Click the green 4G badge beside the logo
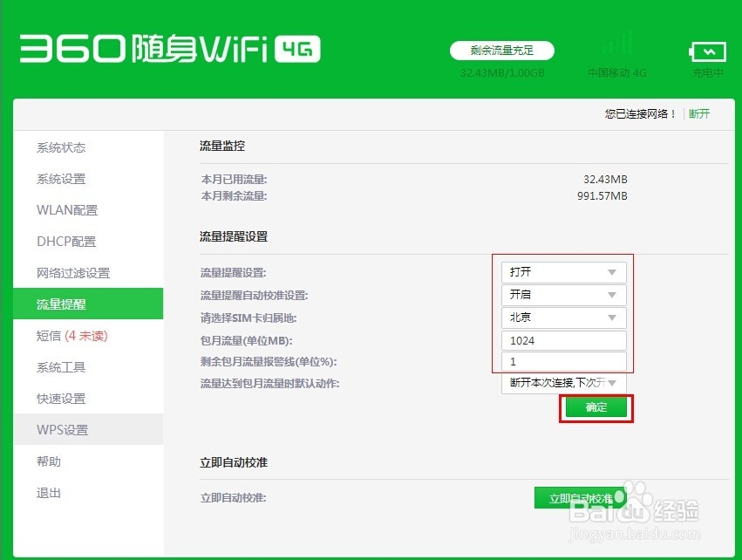The height and width of the screenshot is (560, 742). point(300,50)
